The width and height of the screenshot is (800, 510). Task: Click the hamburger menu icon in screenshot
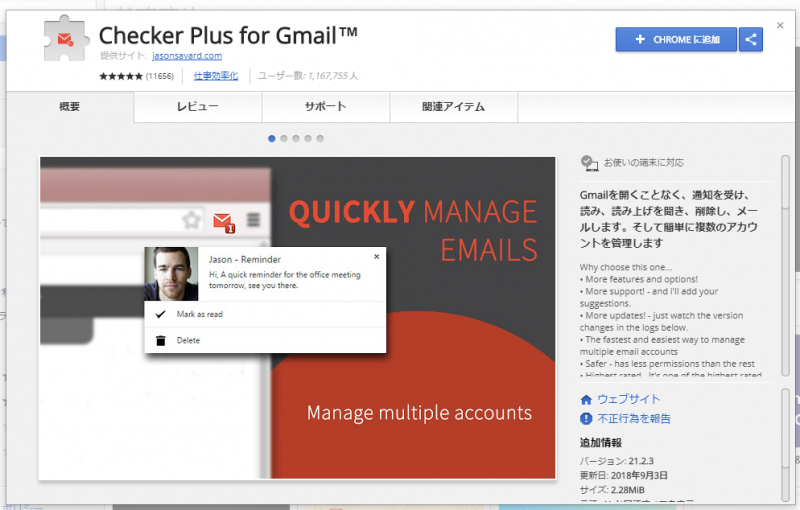(254, 220)
